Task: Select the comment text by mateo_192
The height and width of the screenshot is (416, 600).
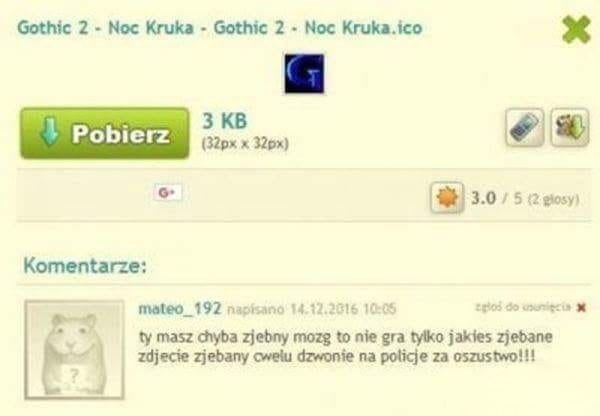Action: (x=345, y=347)
